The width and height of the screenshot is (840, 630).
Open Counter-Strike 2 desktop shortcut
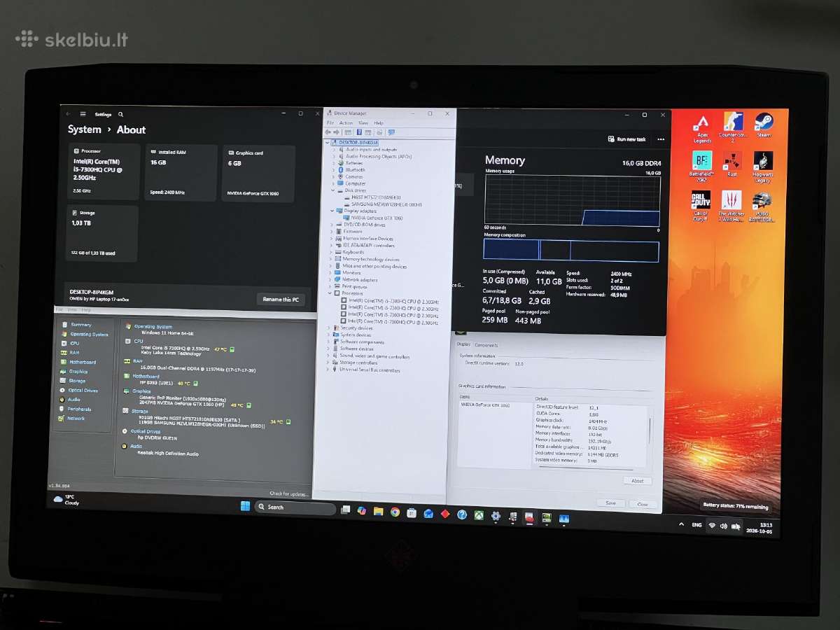(x=733, y=128)
